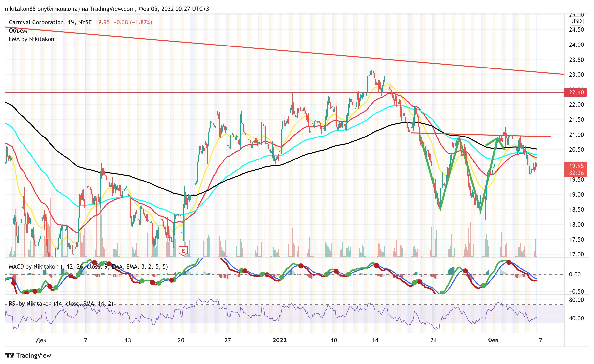The image size is (594, 364).
Task: Click the TradingView logo at bottom left
Action: (28, 355)
